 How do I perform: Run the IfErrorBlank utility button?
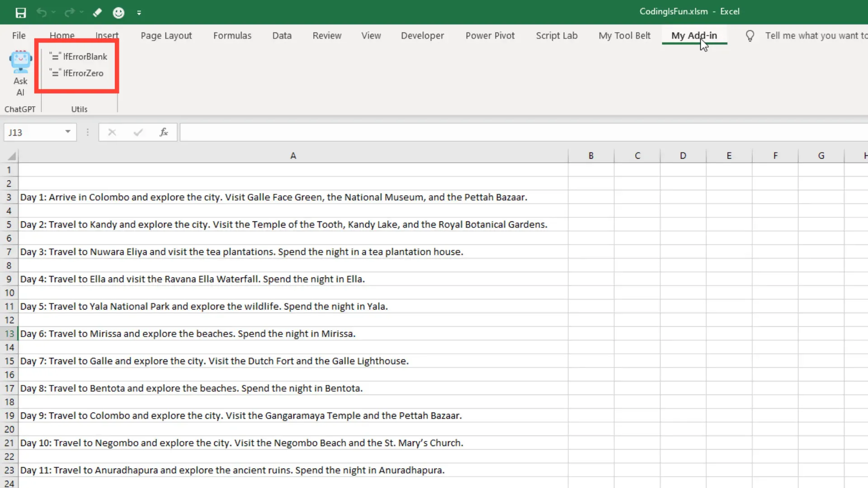click(x=79, y=56)
